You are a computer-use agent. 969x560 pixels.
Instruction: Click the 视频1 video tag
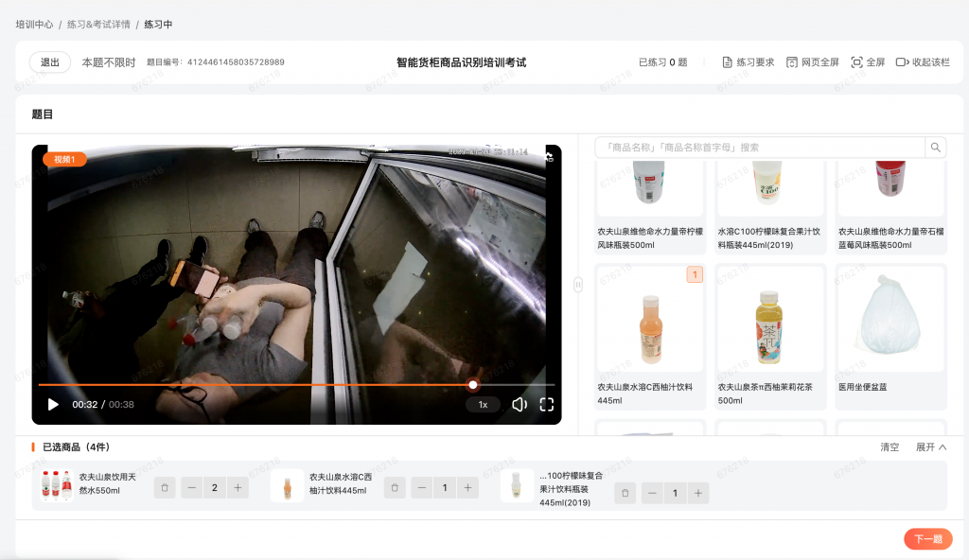coord(64,159)
